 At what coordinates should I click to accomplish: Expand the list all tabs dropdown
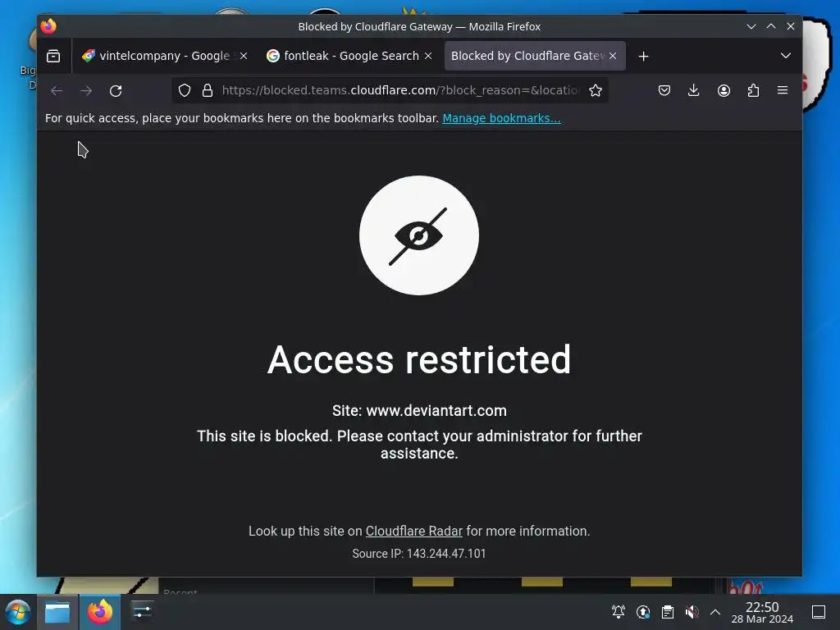click(786, 56)
